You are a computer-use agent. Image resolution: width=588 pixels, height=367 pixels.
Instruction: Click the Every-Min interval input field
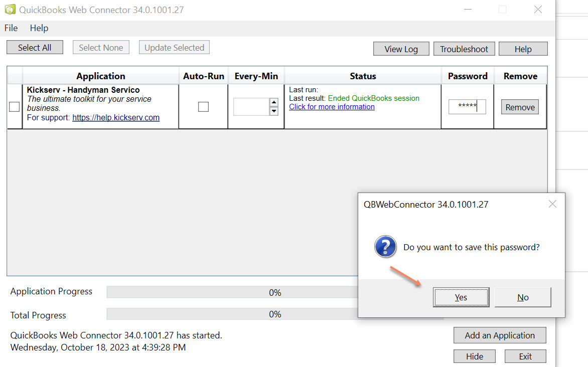(251, 107)
